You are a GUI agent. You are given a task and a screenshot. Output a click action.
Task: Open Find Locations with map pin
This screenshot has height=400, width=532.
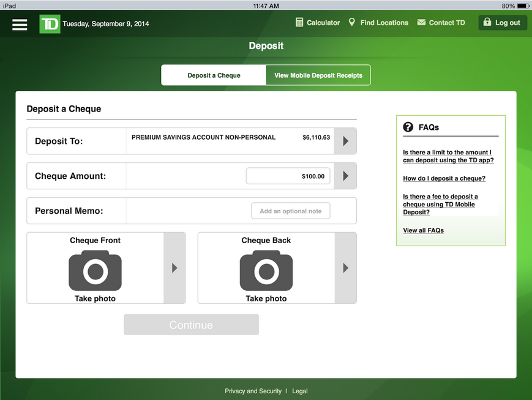pos(378,23)
